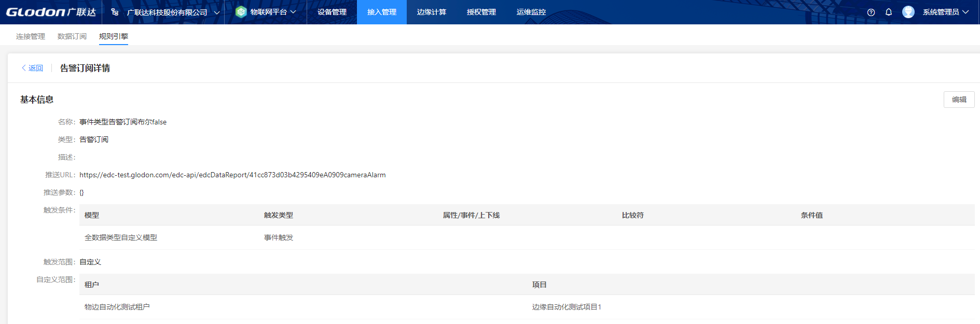Click the 租户 column header
This screenshot has height=324, width=980.
92,285
